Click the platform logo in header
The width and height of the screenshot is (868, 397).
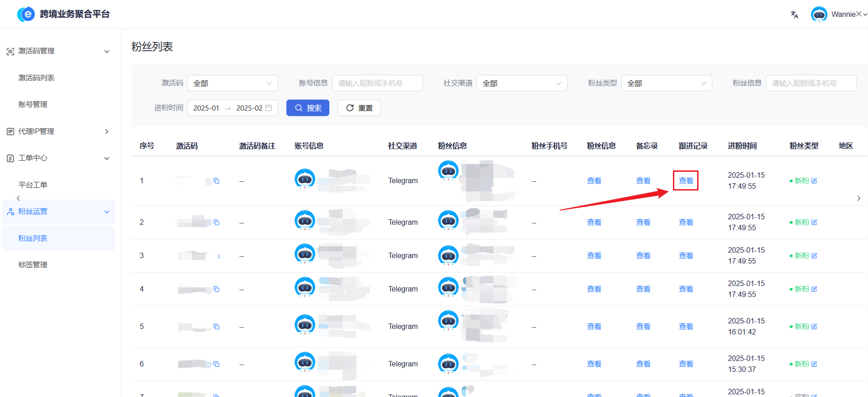click(x=26, y=14)
